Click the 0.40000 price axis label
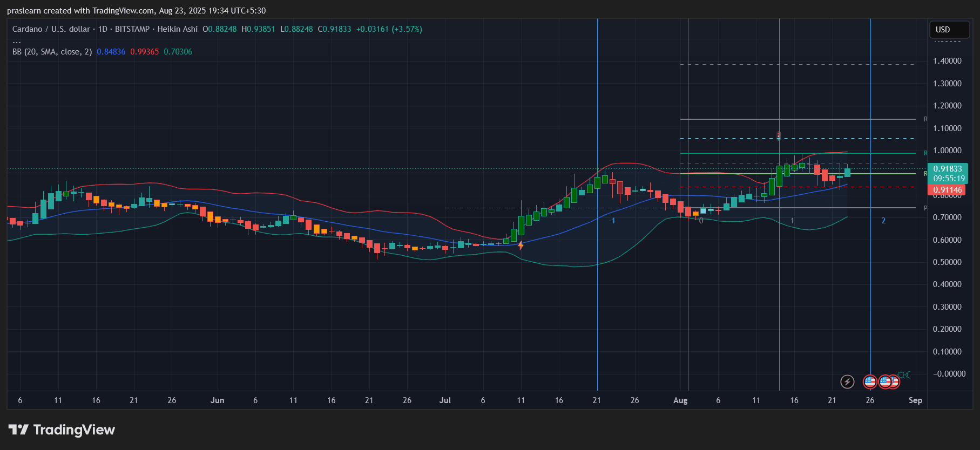 click(947, 284)
